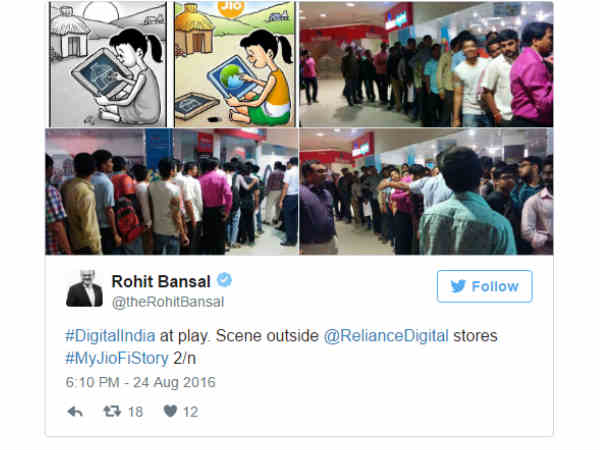Viewport: 600px width, 450px height.
Task: Click the Twitter bird icon in Follow
Action: coord(458,286)
